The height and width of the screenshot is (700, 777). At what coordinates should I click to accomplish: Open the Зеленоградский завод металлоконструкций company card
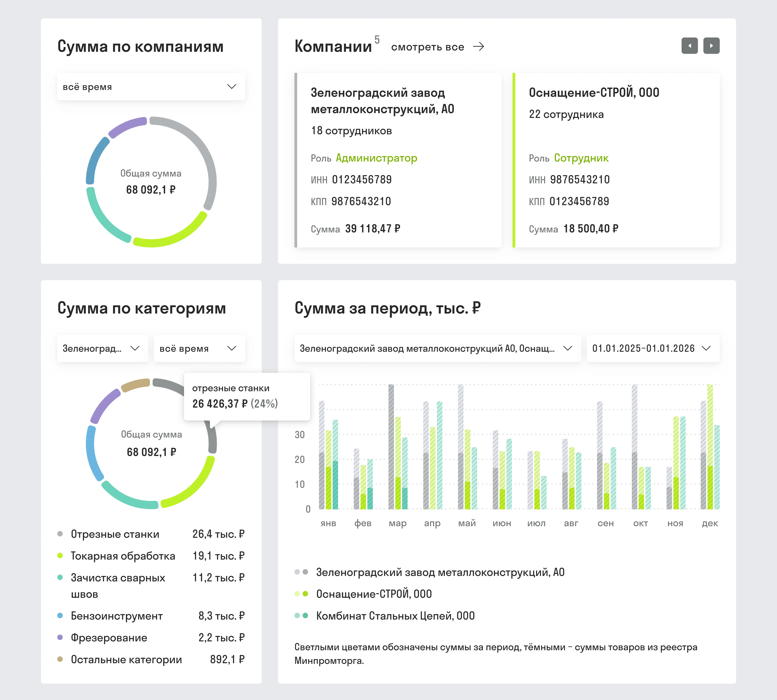[x=398, y=160]
